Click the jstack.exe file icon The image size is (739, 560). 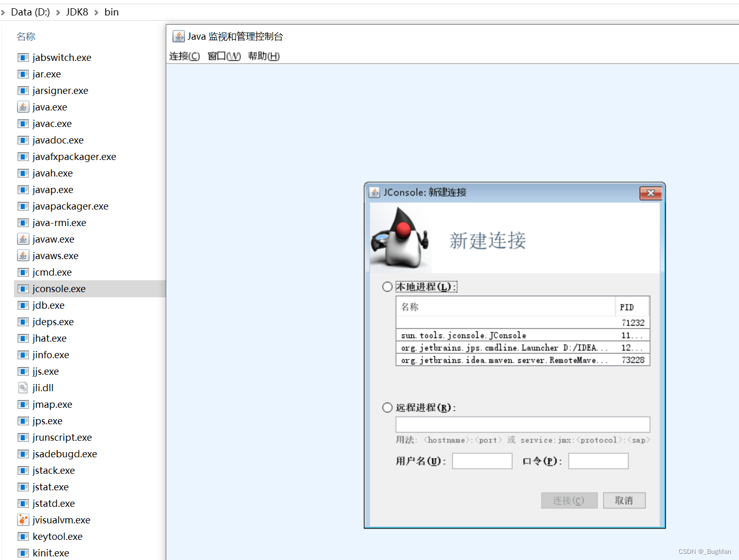click(x=23, y=471)
